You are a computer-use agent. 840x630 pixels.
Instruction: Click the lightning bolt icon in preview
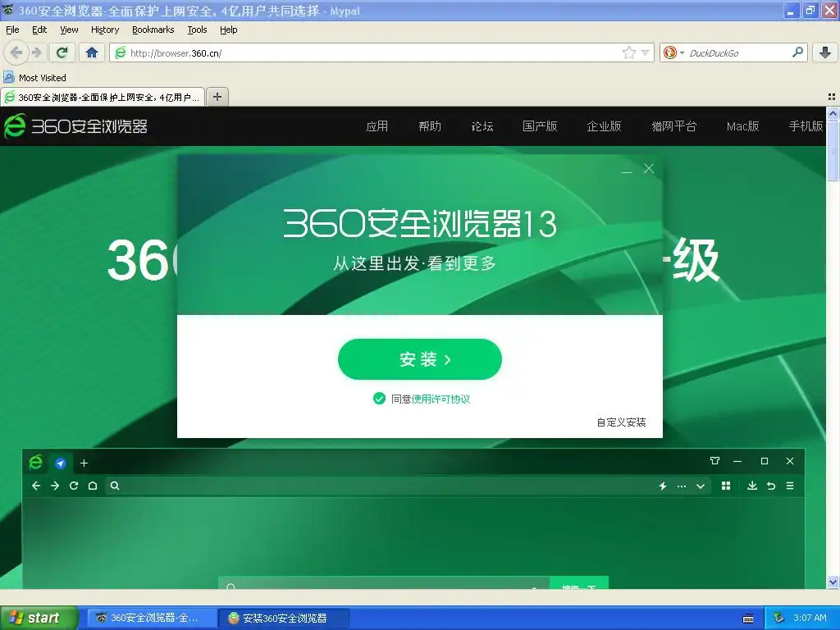point(663,486)
